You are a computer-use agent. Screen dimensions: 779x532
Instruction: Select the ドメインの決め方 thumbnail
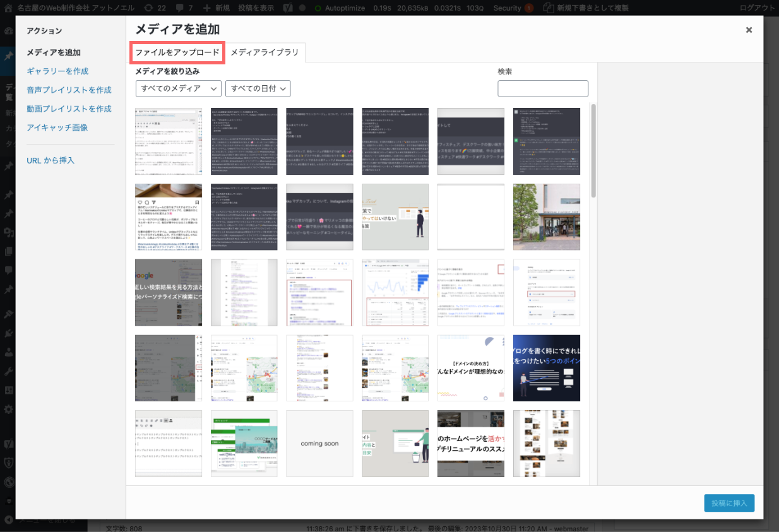pos(471,368)
